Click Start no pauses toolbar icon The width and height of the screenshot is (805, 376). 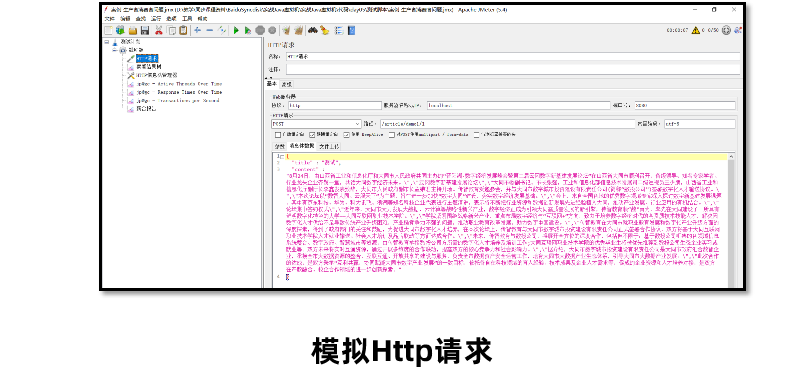(x=248, y=30)
